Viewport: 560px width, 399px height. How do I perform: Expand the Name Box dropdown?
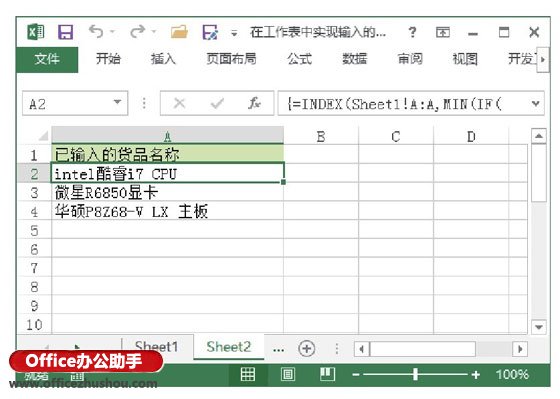(118, 103)
